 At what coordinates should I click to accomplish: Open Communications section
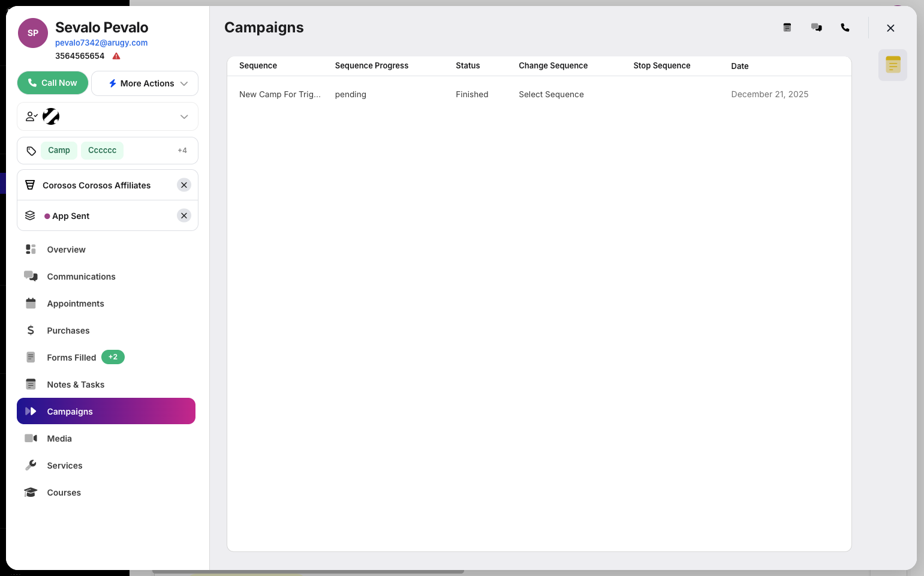pos(106,277)
